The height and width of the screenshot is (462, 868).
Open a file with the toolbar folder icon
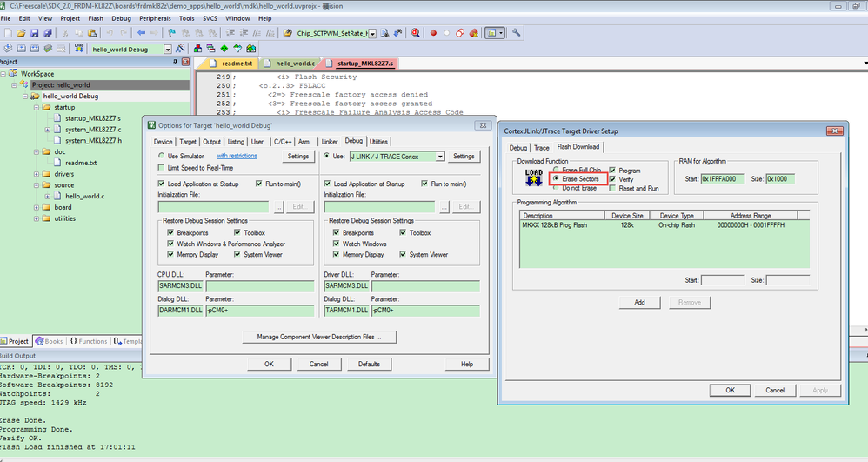click(21, 33)
